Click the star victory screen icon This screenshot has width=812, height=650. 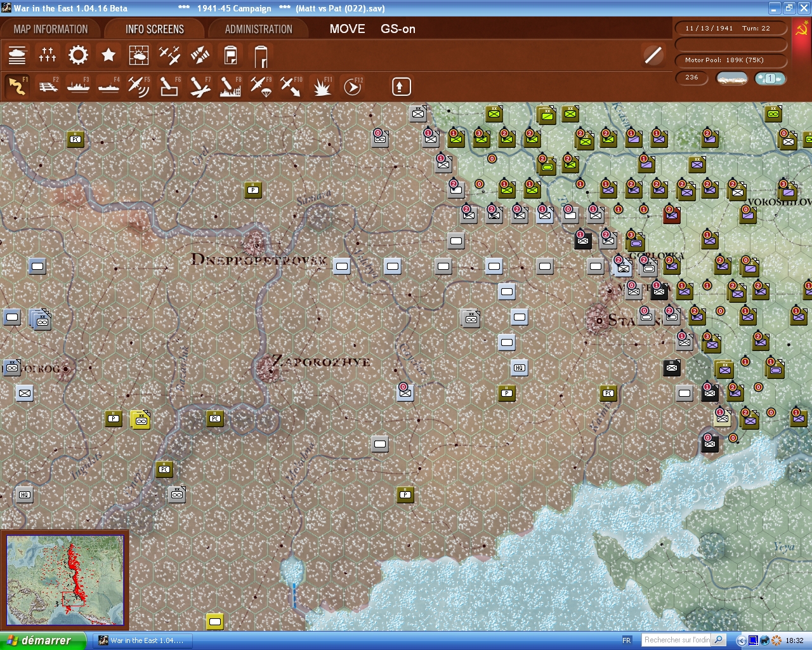(x=108, y=55)
